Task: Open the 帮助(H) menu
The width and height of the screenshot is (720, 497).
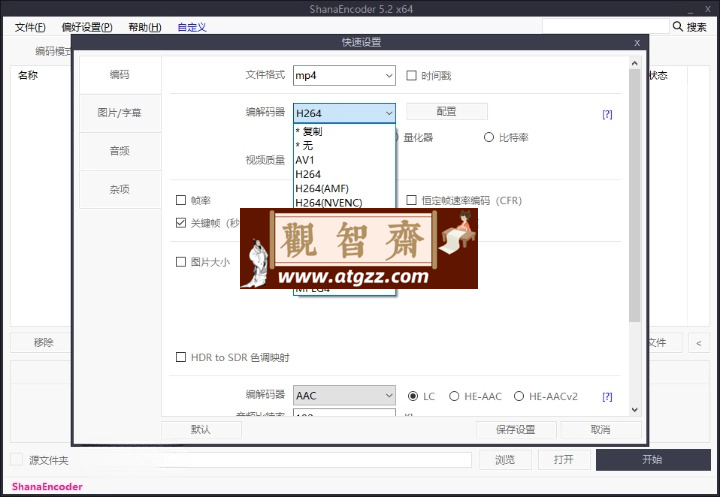Action: coord(145,27)
